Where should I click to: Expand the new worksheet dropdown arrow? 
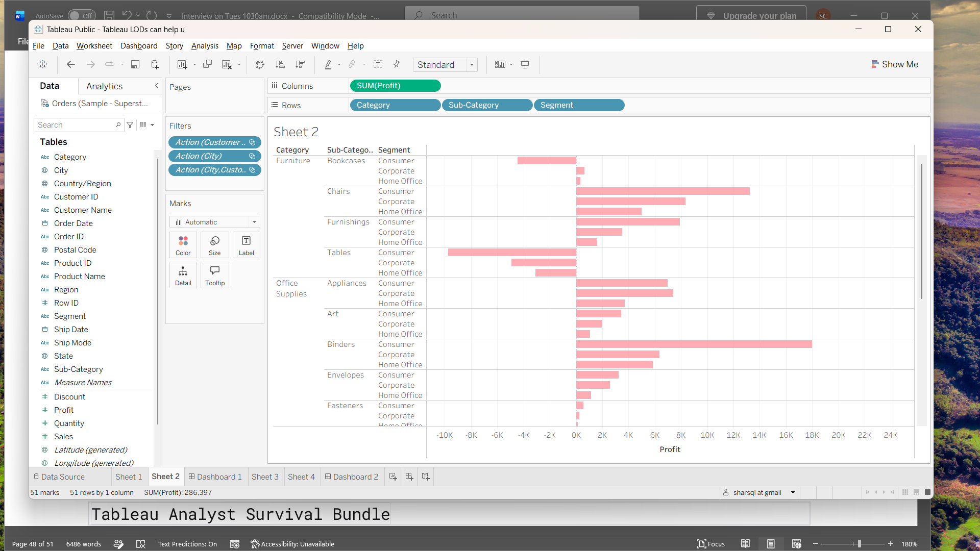click(194, 65)
